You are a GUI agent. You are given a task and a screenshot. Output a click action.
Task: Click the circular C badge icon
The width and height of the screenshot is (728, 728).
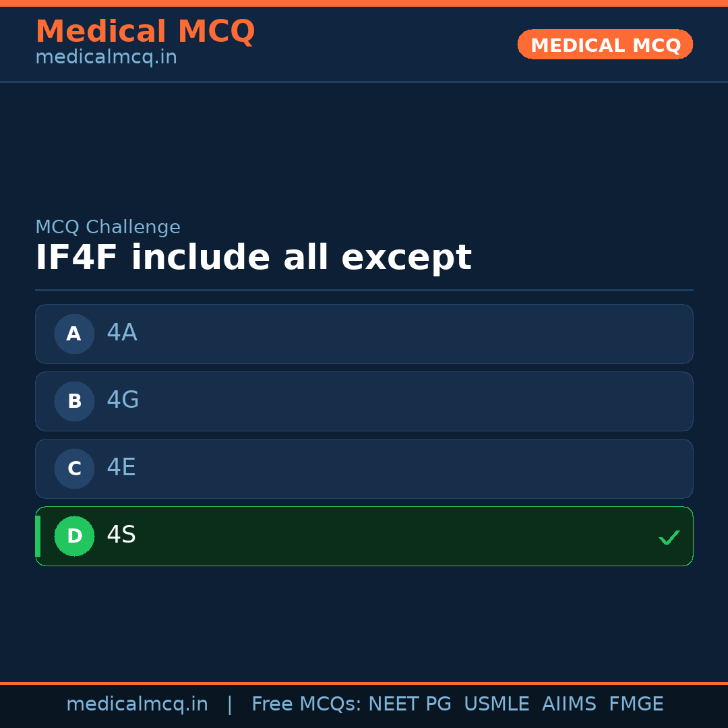74,468
